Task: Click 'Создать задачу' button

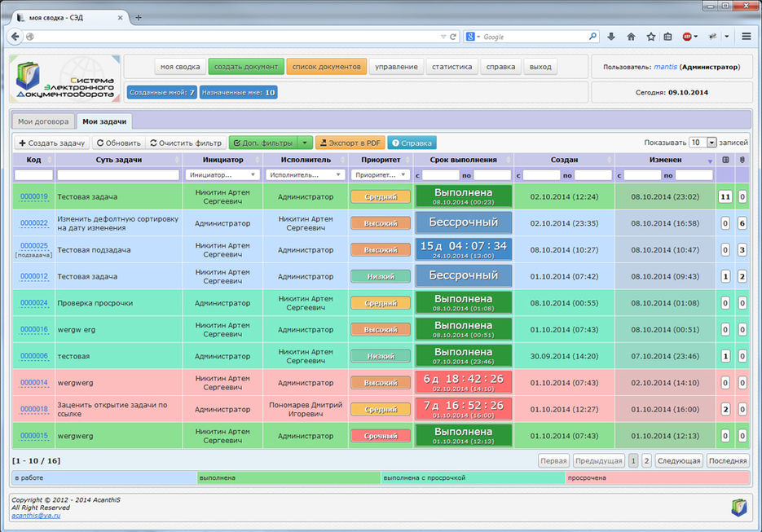Action: click(x=52, y=143)
